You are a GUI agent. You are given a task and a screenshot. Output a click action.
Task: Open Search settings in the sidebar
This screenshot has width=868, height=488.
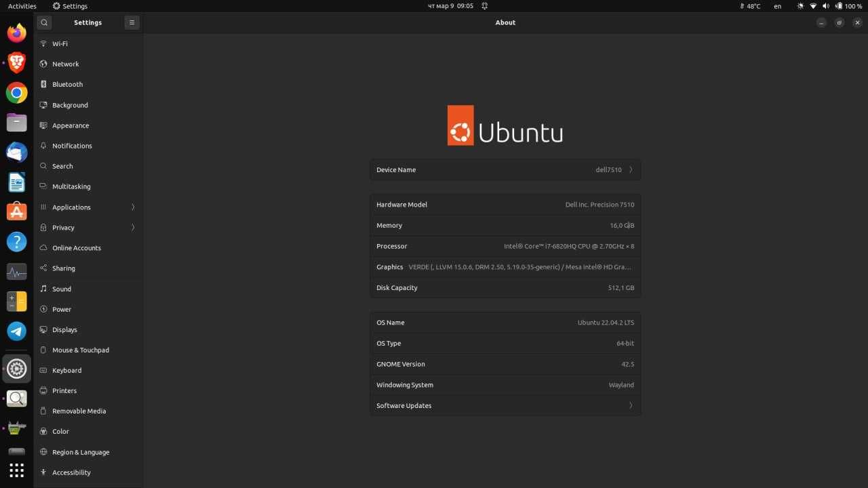coord(88,166)
